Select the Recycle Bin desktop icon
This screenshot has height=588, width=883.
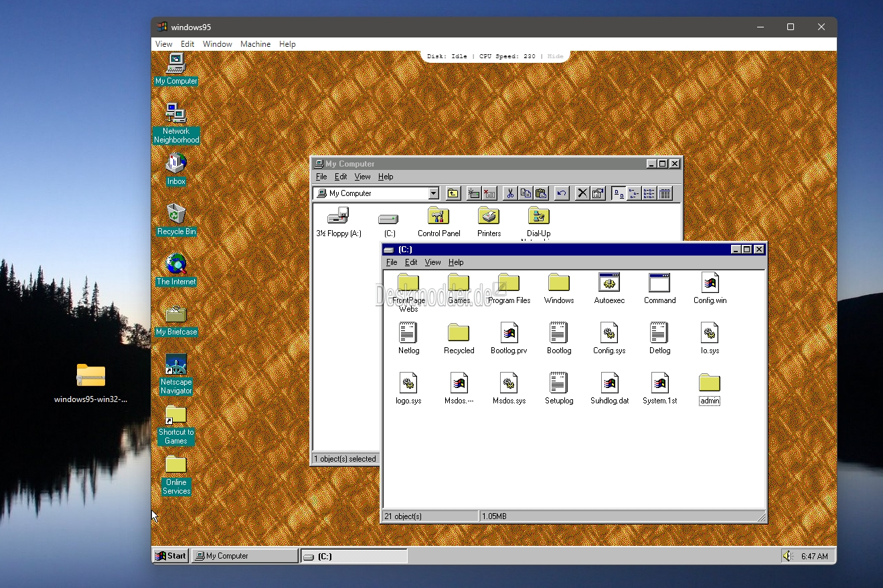[176, 219]
